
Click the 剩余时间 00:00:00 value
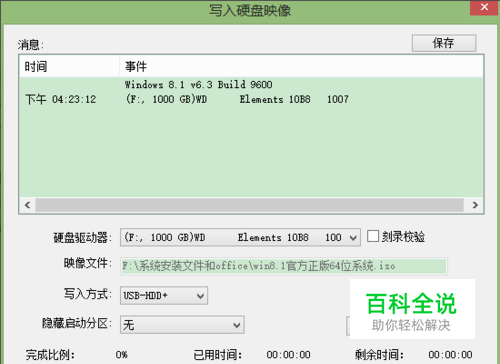click(x=450, y=355)
